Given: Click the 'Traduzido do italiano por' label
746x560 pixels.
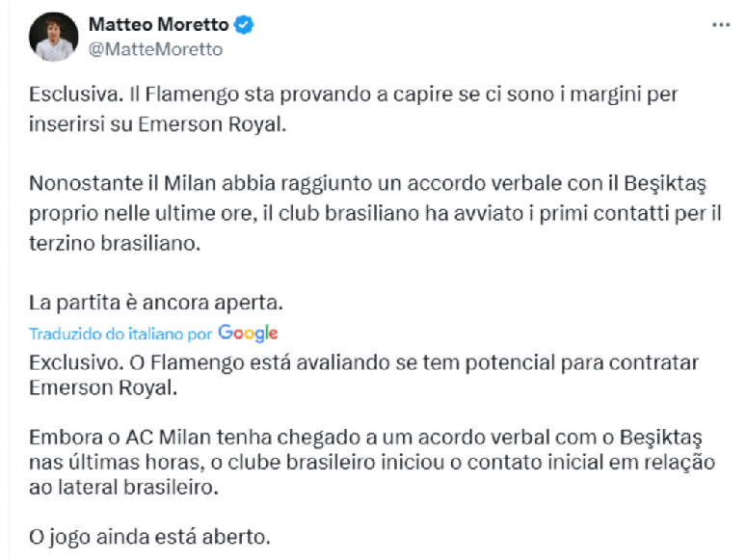Looking at the screenshot, I should 120,334.
